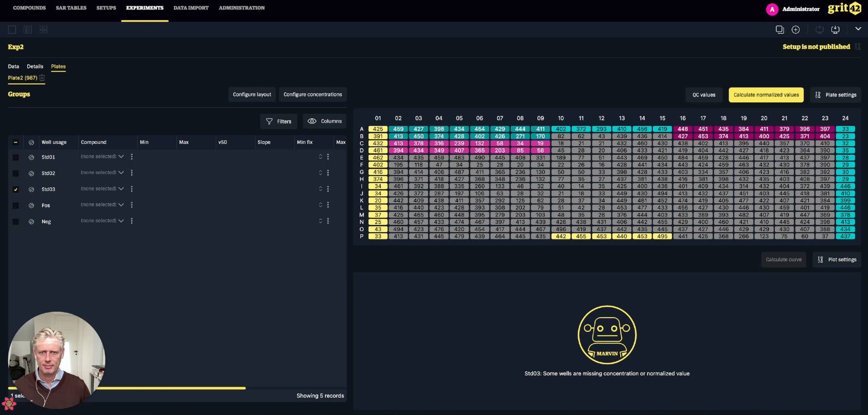Switch to the Details tab
This screenshot has height=415, width=868.
[35, 67]
